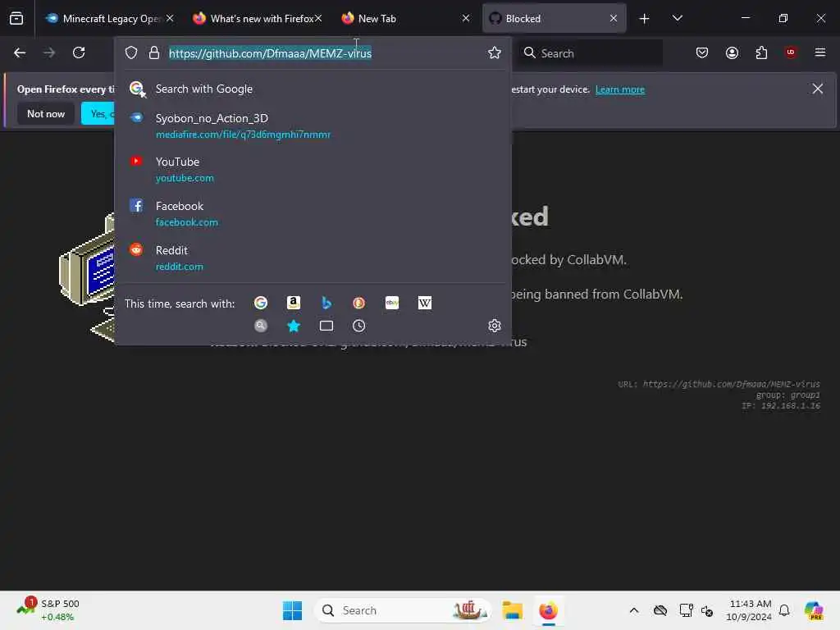Search in open Tabs shortcut

(326, 326)
